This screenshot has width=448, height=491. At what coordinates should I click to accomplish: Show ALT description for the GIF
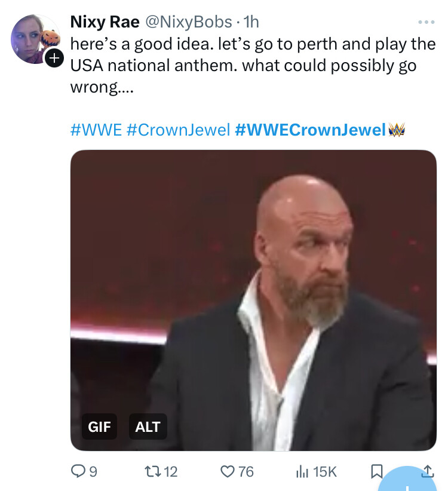click(148, 426)
